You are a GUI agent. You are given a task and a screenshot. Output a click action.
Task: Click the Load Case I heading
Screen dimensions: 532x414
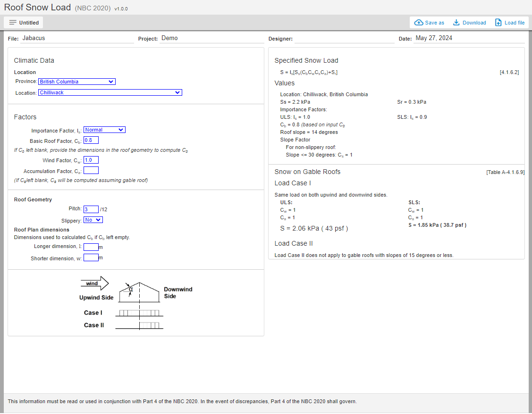tap(293, 183)
